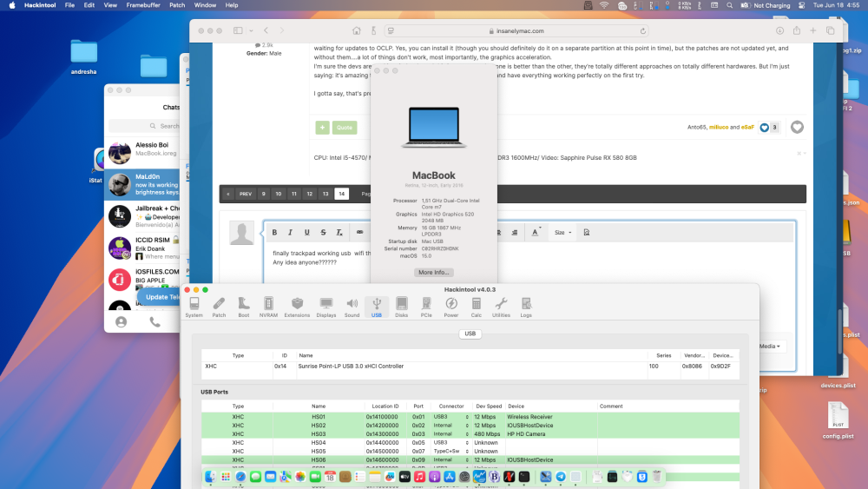Screen dimensions: 868x489
Task: Switch to Displays in Hackintool toolbar
Action: point(326,307)
